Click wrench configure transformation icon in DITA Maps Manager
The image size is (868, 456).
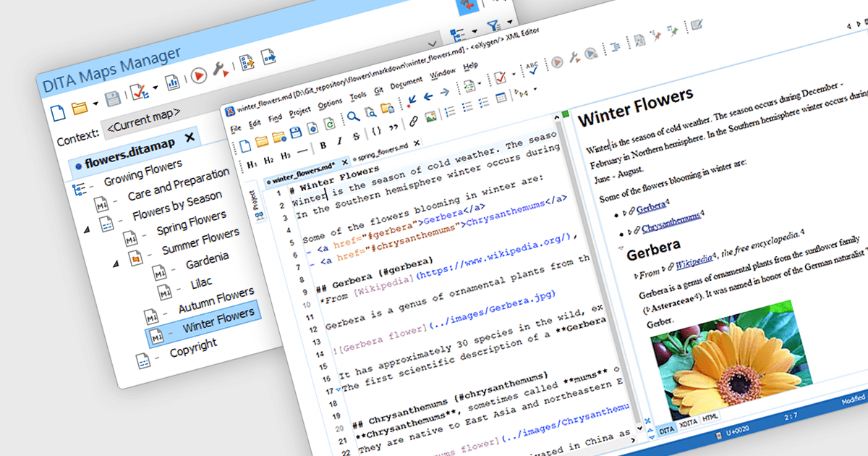[x=221, y=70]
